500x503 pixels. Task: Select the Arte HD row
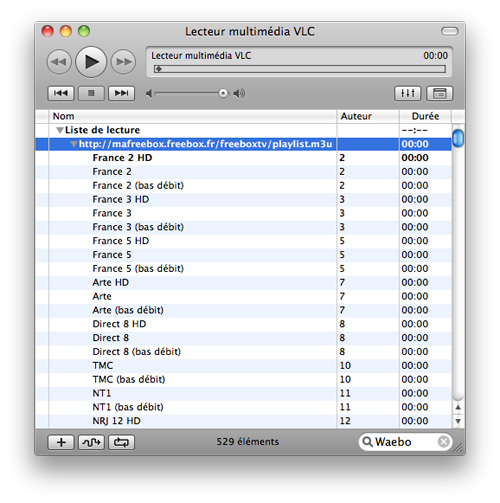[x=243, y=282]
